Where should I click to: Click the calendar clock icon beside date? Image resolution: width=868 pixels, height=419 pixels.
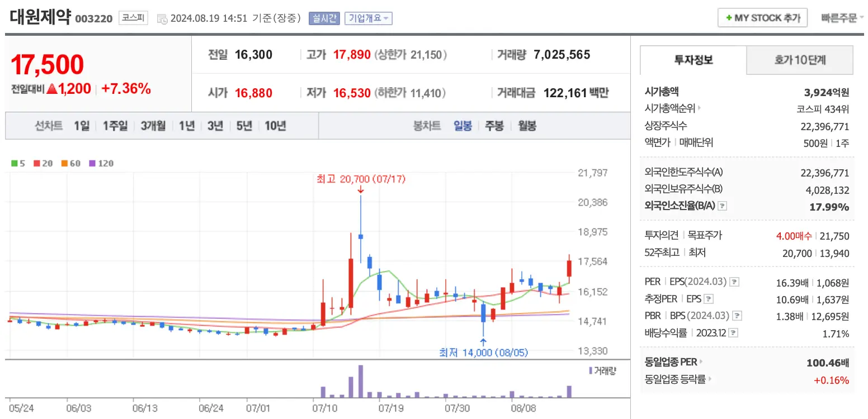tap(162, 18)
